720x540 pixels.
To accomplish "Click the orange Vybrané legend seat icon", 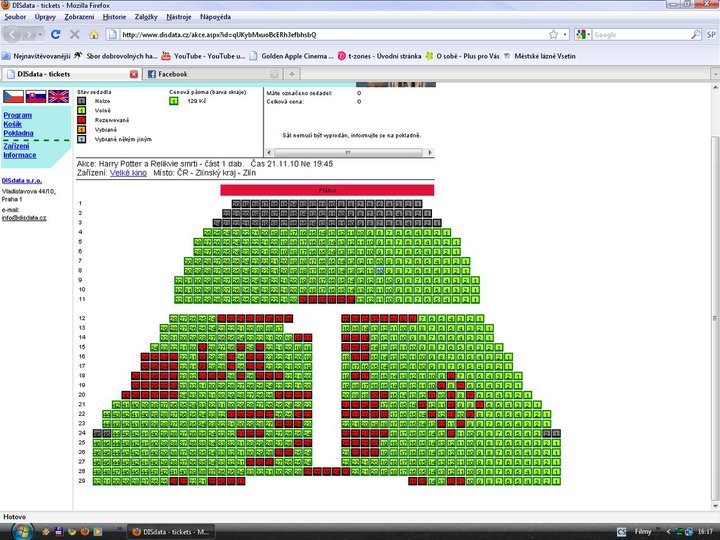I will [81, 130].
